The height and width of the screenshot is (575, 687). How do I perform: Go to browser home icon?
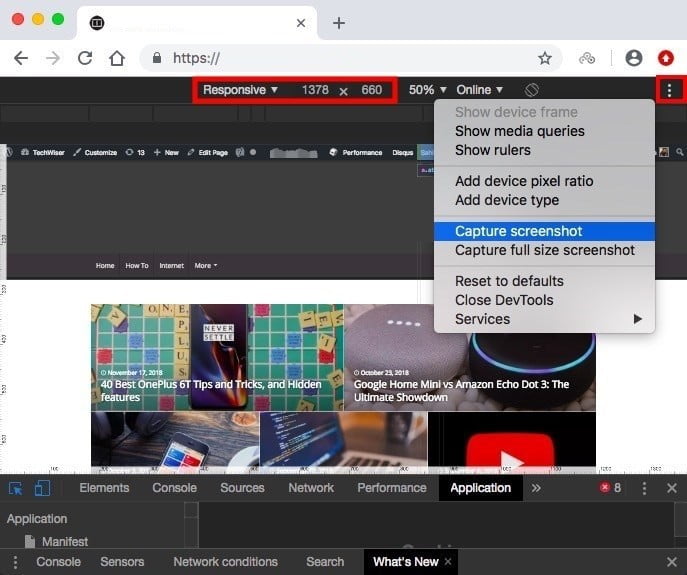click(x=117, y=58)
